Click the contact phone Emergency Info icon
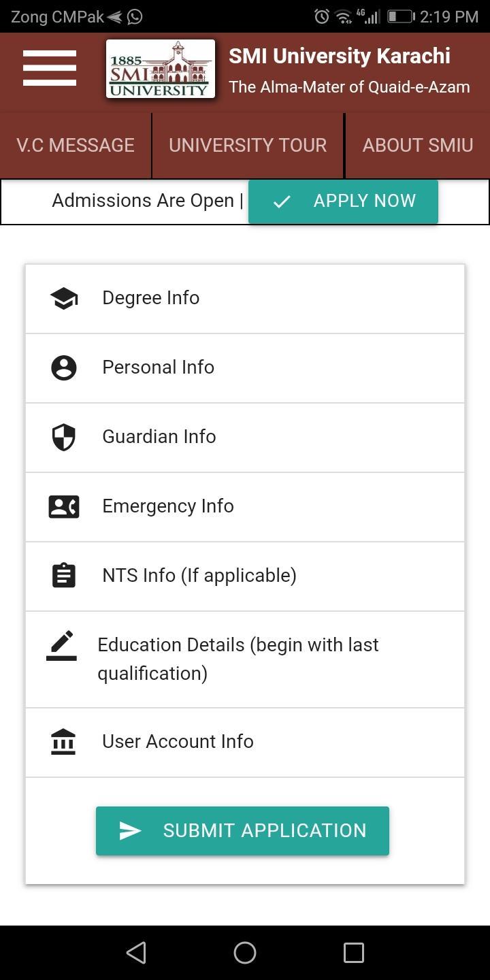 point(64,506)
